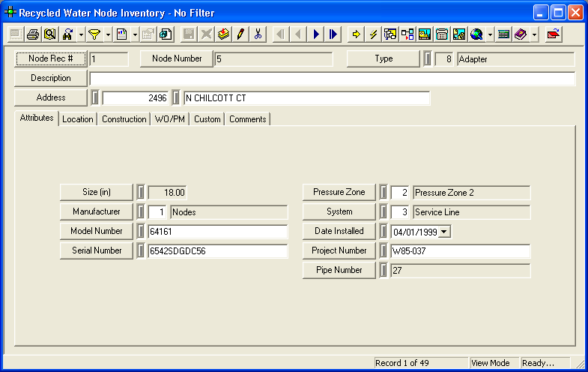Click the Adapter type description box

click(516, 59)
